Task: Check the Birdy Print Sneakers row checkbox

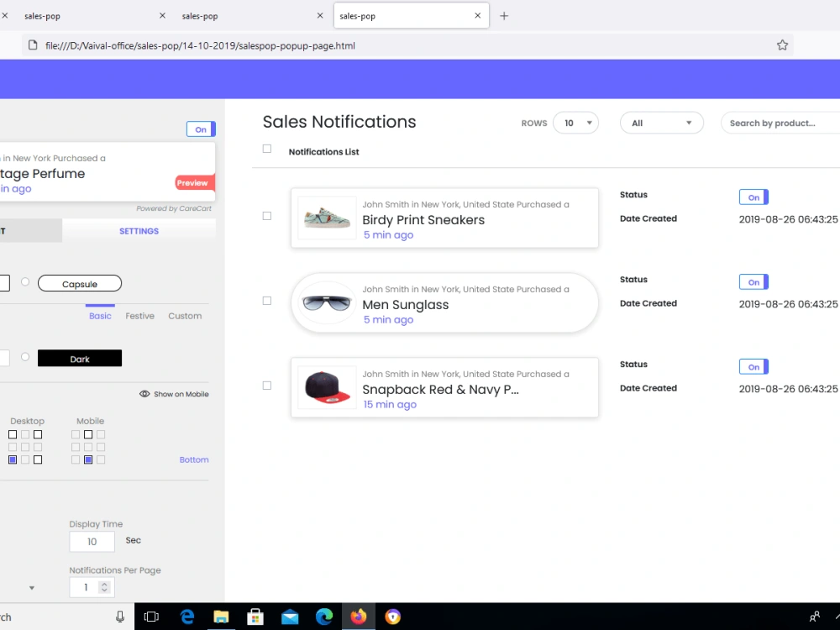Action: 267,216
